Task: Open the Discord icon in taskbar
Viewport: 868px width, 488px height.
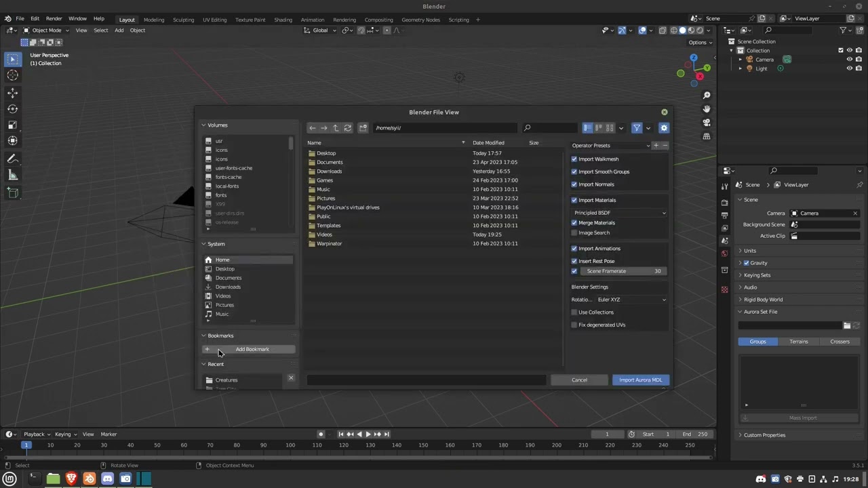Action: 107,479
